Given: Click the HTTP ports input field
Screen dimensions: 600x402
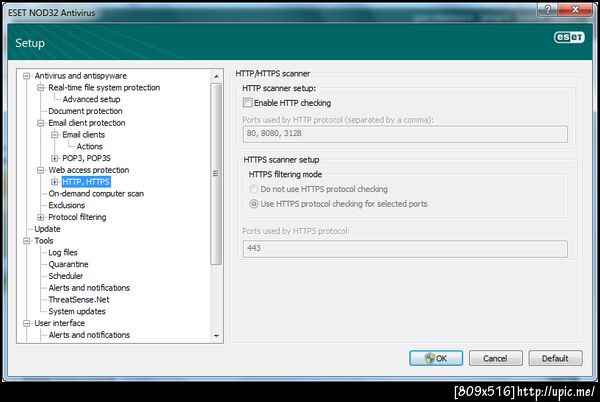Looking at the screenshot, I should pyautogui.click(x=405, y=134).
